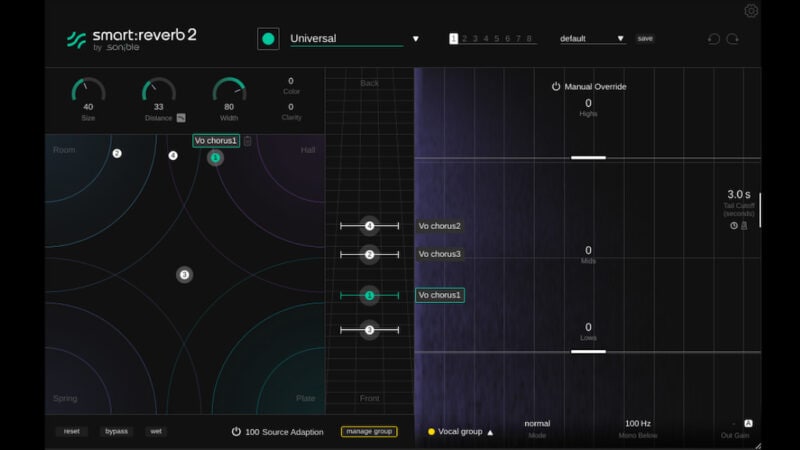Adjust the Distance knob

(159, 90)
